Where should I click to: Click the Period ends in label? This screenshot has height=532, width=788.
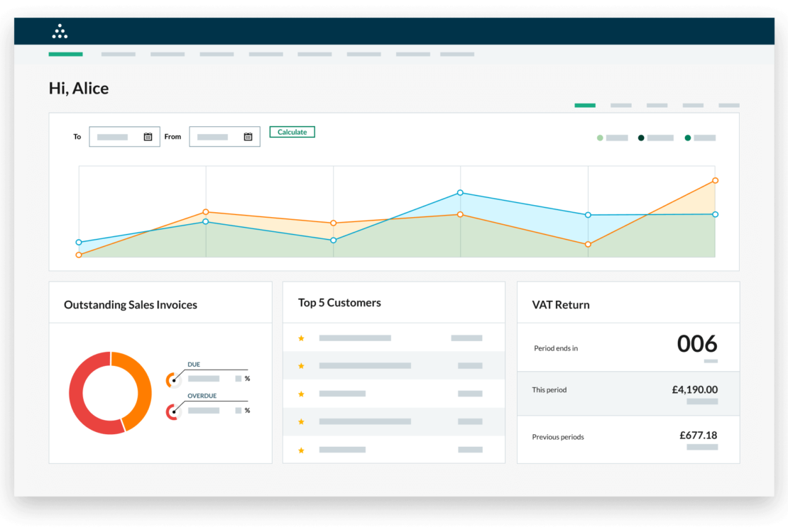point(556,348)
